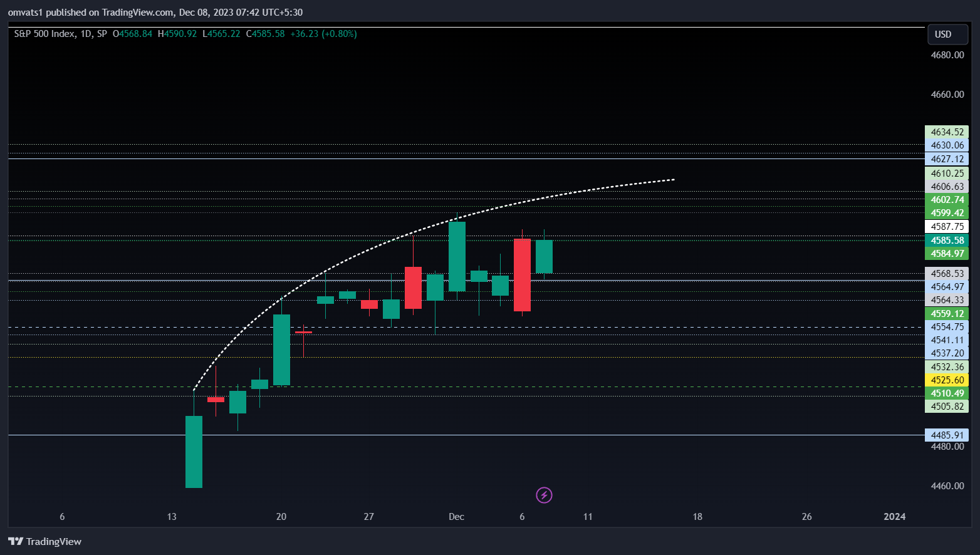The width and height of the screenshot is (980, 555).
Task: Click the 4634.52 price label
Action: (x=947, y=132)
